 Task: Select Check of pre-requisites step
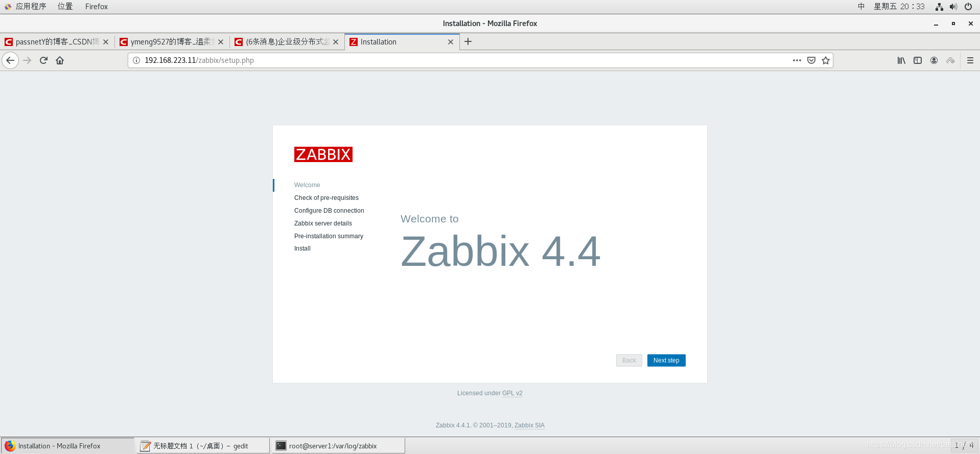tap(326, 198)
